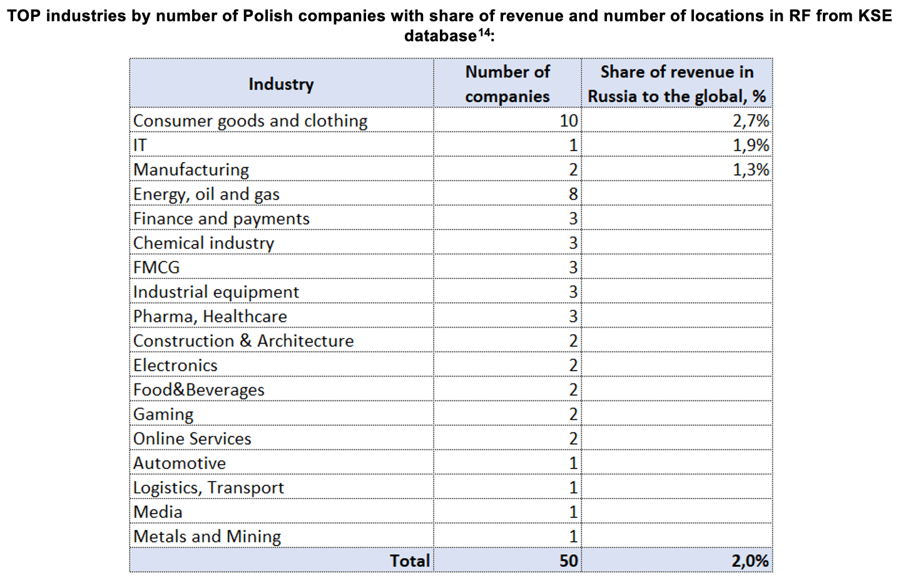The height and width of the screenshot is (588, 901).
Task: Select the 'Consumer goods and clothing' row label
Action: pos(250,120)
